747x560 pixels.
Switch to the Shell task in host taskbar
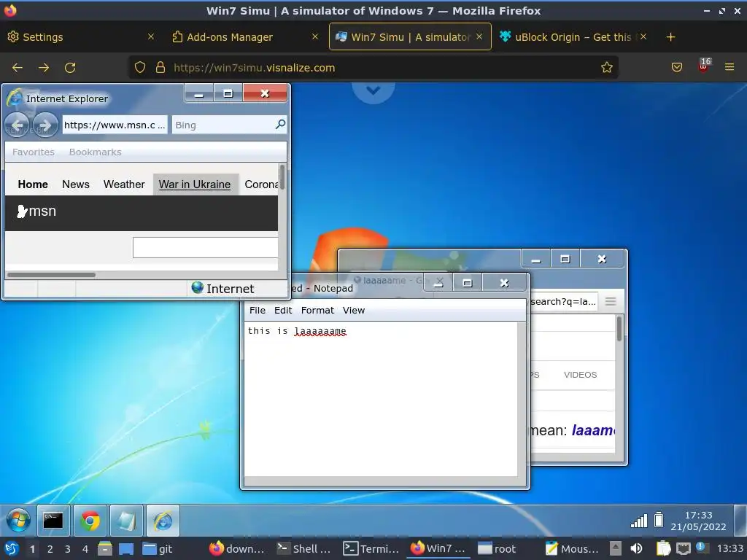pyautogui.click(x=304, y=549)
